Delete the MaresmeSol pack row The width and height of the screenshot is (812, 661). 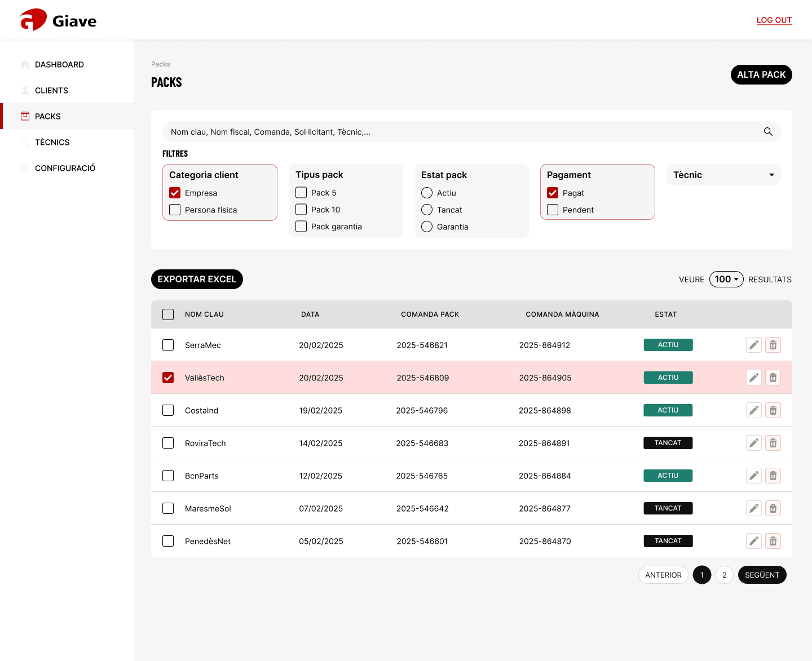click(773, 508)
